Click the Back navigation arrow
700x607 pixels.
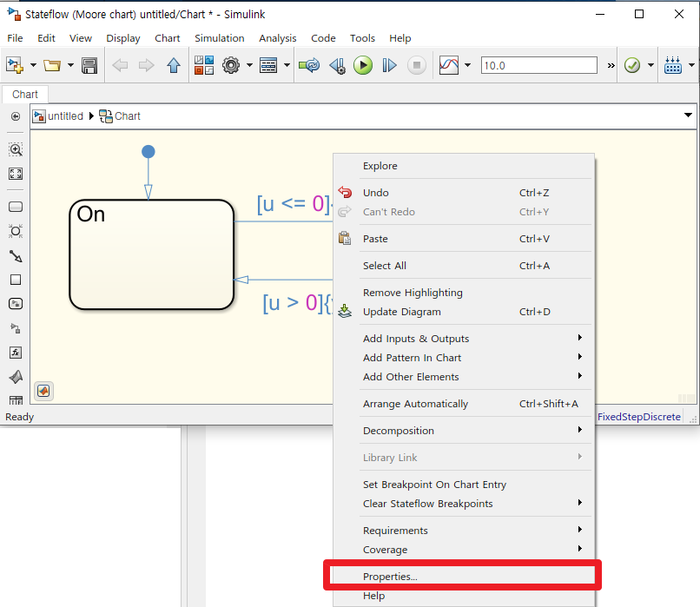[120, 66]
